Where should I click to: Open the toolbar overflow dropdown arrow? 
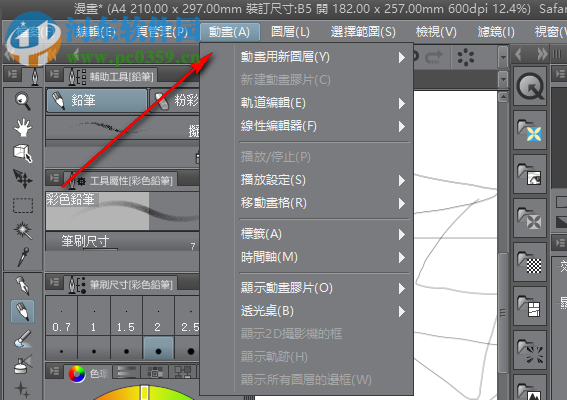503,57
